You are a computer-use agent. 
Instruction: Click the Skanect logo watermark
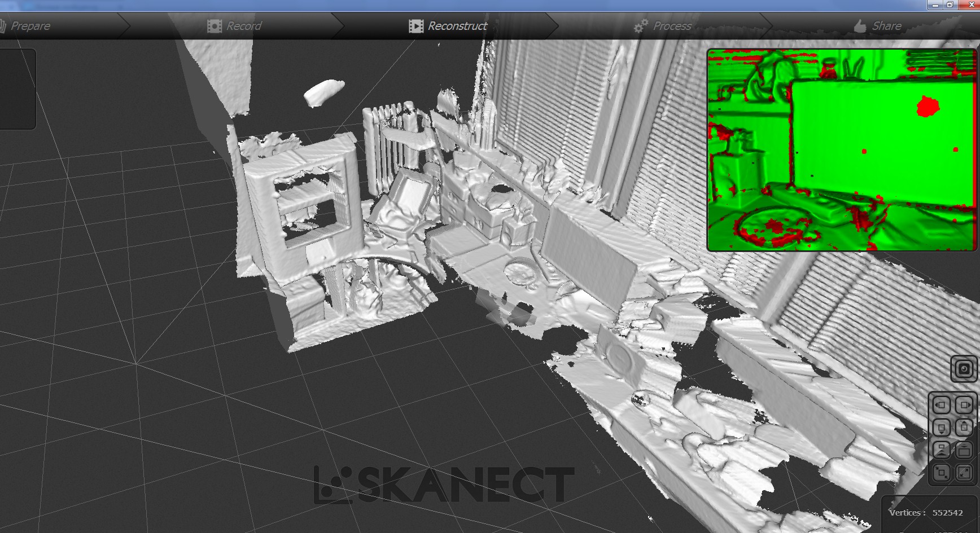click(x=444, y=484)
